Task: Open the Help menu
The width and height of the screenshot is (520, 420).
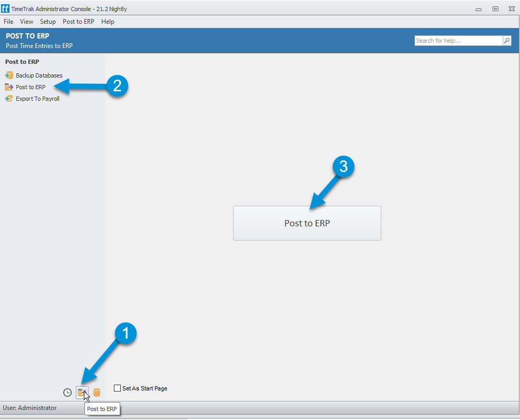Action: [108, 22]
